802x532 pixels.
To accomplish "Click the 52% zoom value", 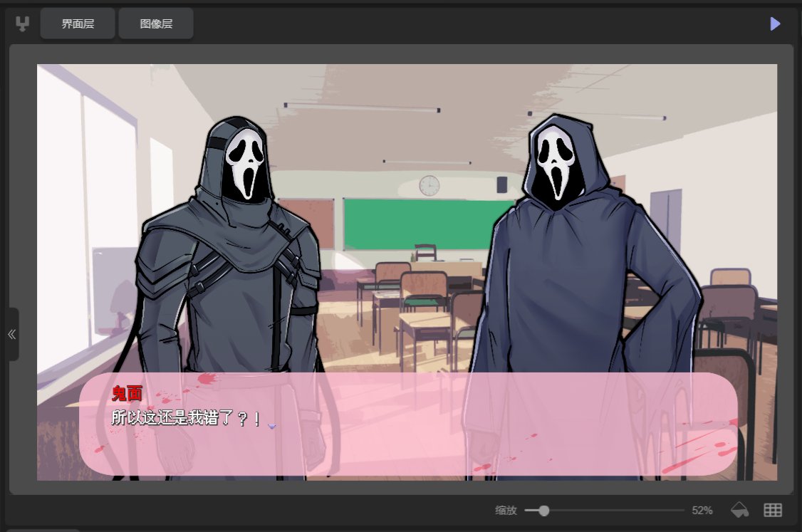I will [702, 511].
